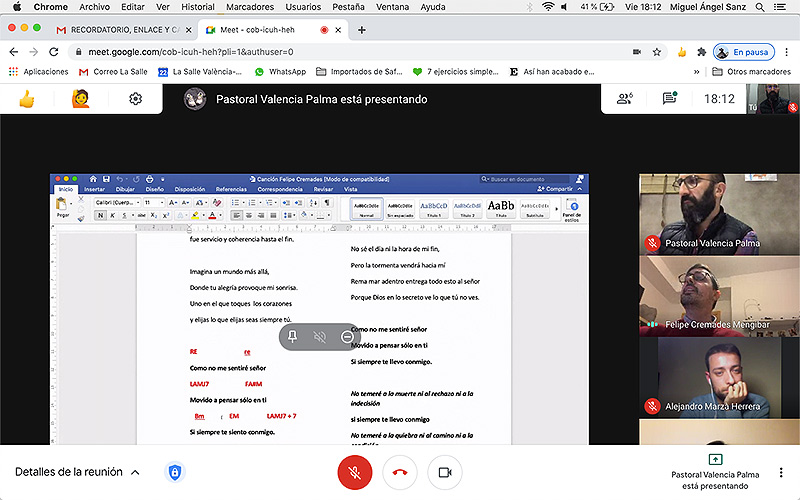This screenshot has width=800, height=500.
Task: Reload the Meet page
Action: click(54, 52)
